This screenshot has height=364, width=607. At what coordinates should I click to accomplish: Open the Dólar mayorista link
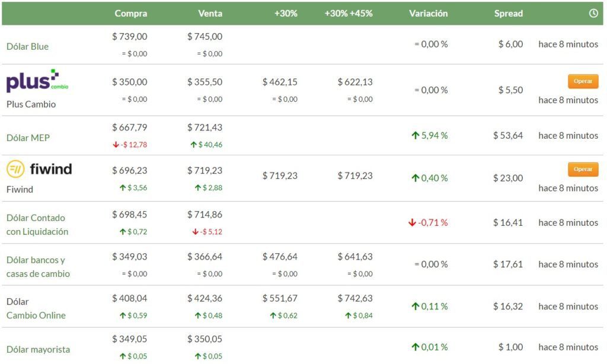point(38,349)
